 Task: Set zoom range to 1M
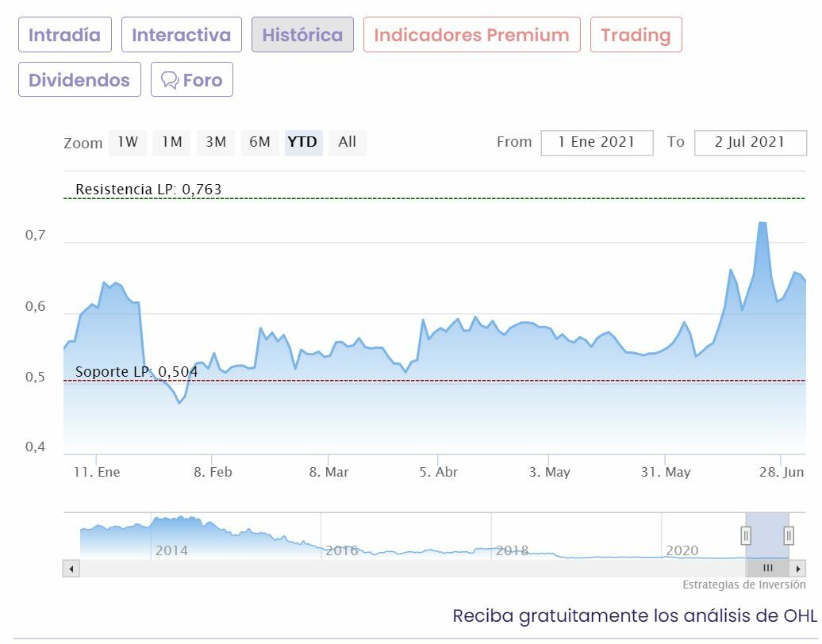click(172, 142)
